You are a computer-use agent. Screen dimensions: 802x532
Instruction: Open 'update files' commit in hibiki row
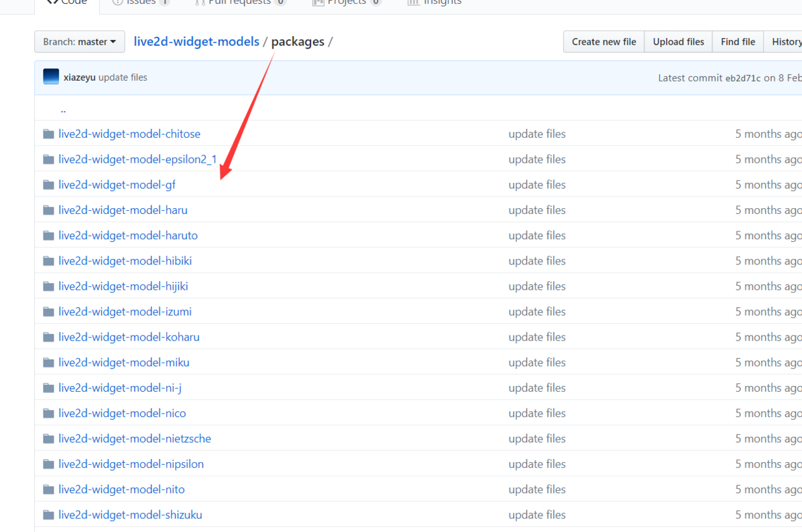pyautogui.click(x=537, y=261)
